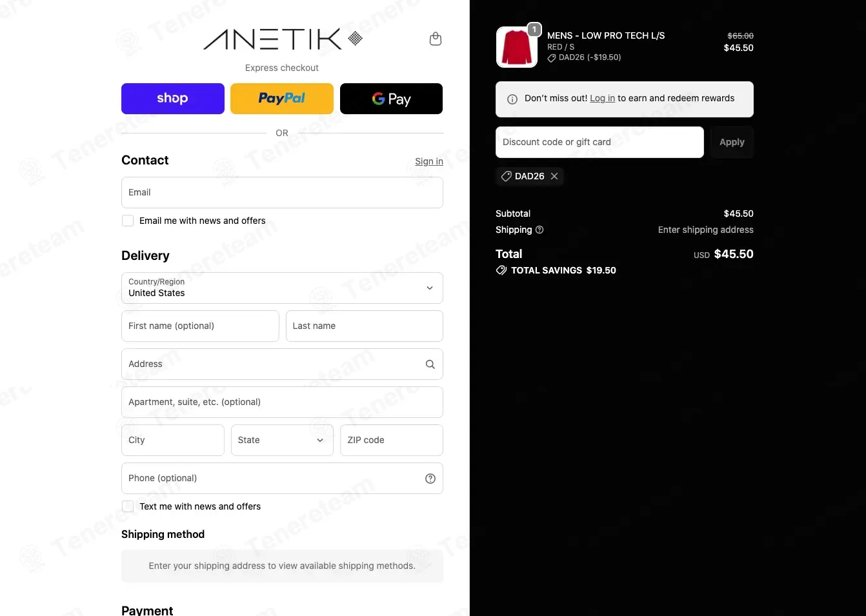Focus the Apartment, suite, etc. field
866x616 pixels.
coord(282,402)
